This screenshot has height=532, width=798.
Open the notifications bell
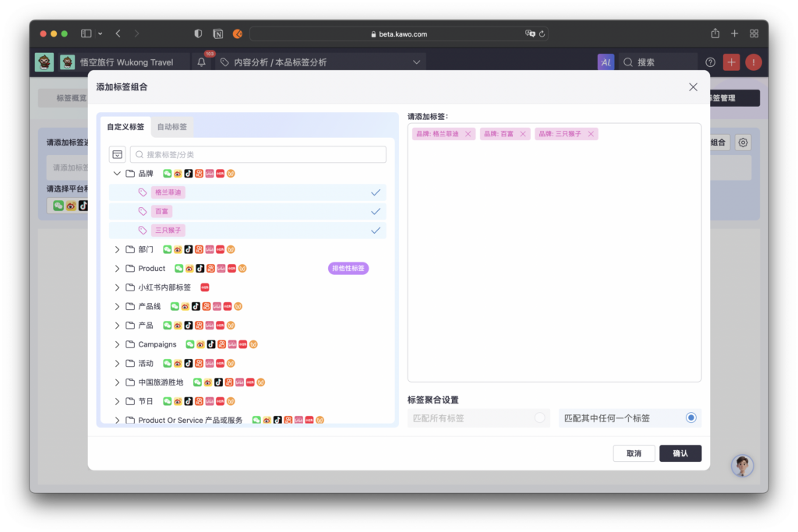tap(202, 62)
